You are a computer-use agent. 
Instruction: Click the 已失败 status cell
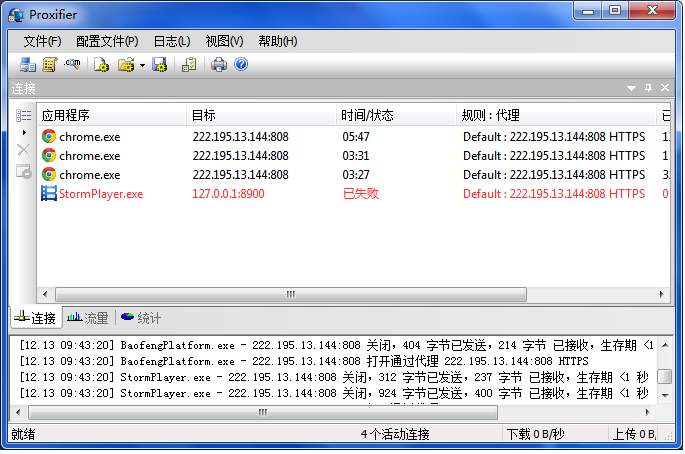coord(361,194)
